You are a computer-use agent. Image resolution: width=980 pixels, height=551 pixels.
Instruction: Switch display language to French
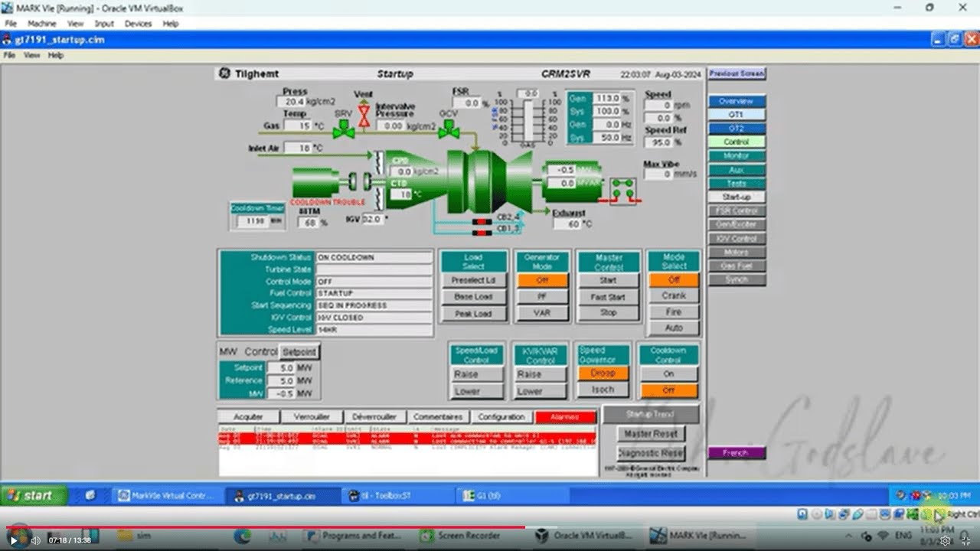(736, 452)
